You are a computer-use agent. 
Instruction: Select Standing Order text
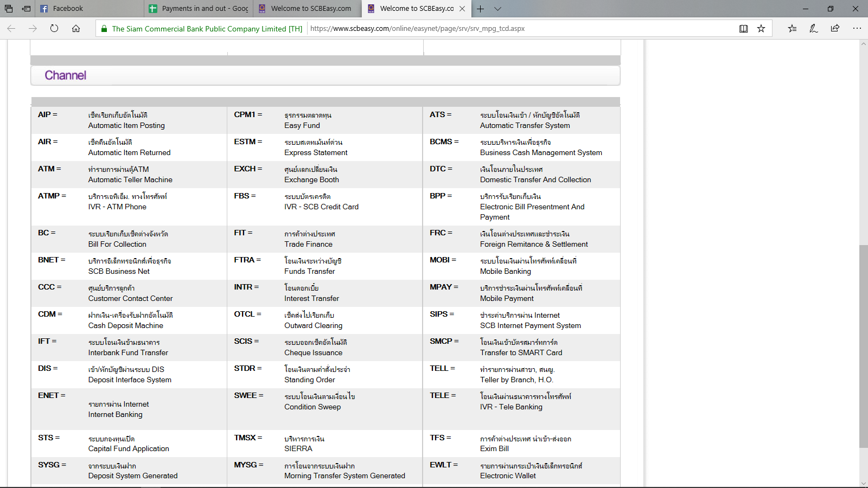pos(309,380)
